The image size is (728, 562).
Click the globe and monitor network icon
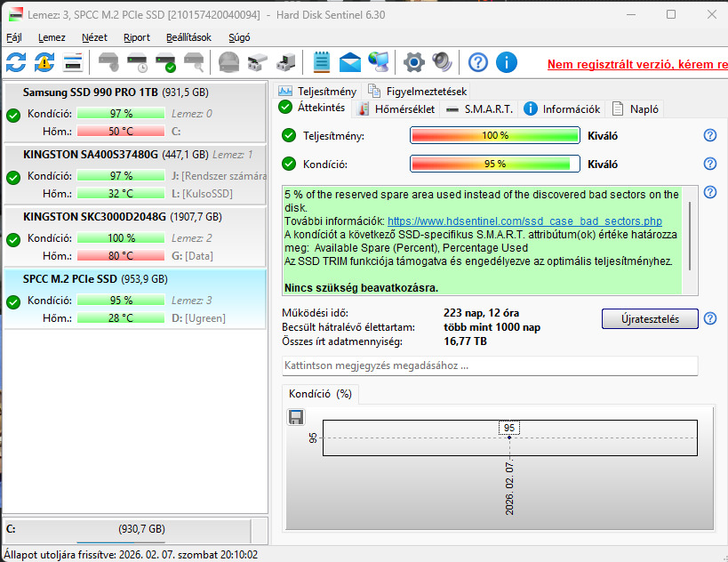[x=379, y=62]
